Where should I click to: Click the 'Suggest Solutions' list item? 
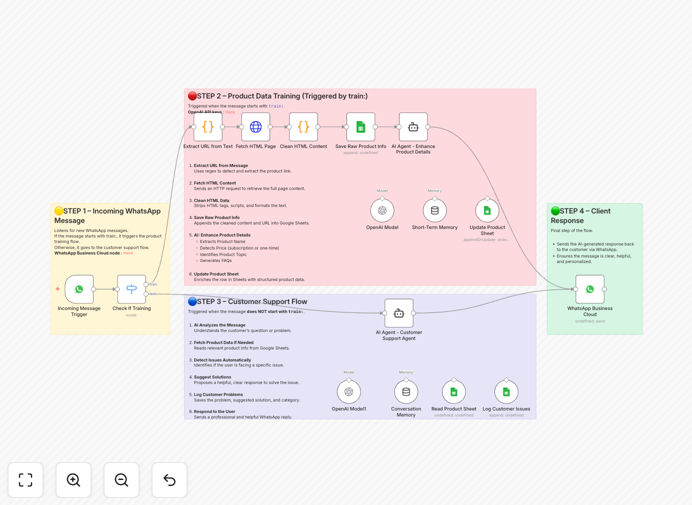point(212,377)
